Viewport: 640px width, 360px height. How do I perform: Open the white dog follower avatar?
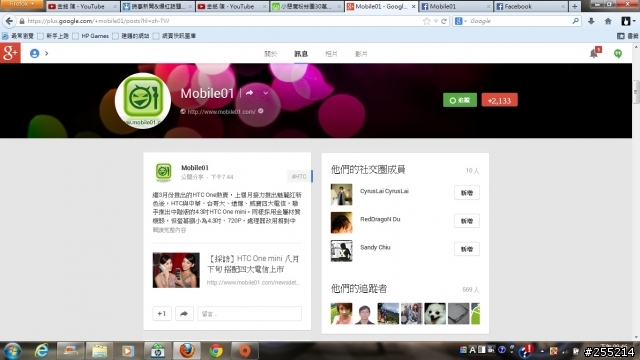[435, 313]
